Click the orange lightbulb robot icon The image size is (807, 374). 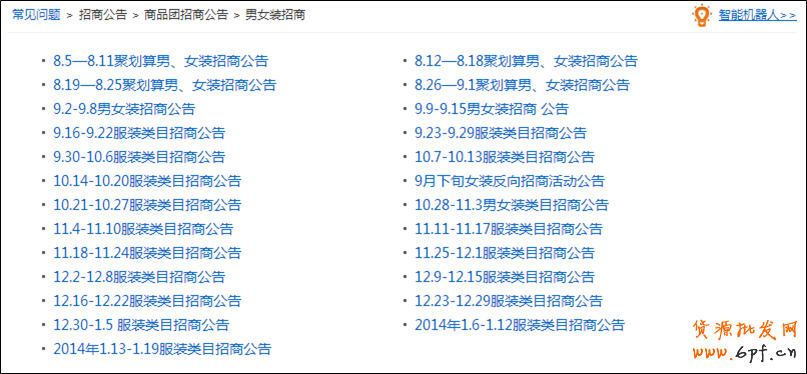701,15
